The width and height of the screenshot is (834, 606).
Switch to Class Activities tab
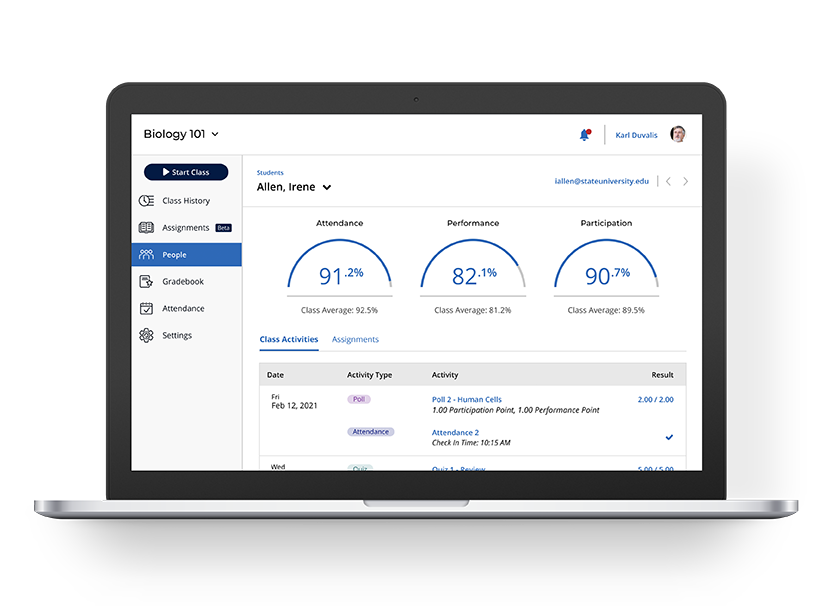coord(289,339)
